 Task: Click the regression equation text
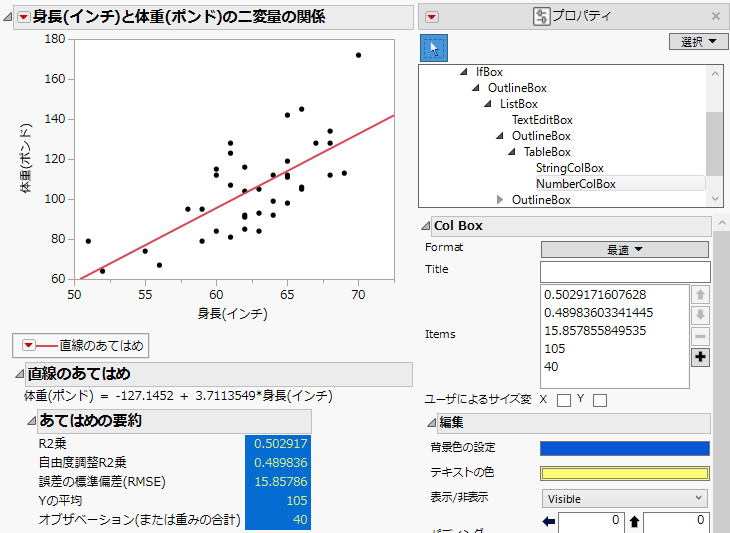(178, 396)
